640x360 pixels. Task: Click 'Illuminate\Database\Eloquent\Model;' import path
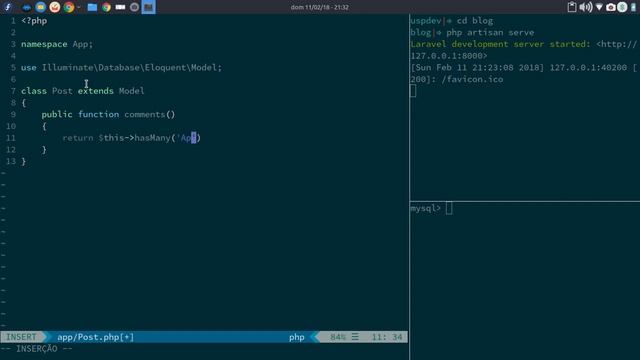pyautogui.click(x=132, y=67)
